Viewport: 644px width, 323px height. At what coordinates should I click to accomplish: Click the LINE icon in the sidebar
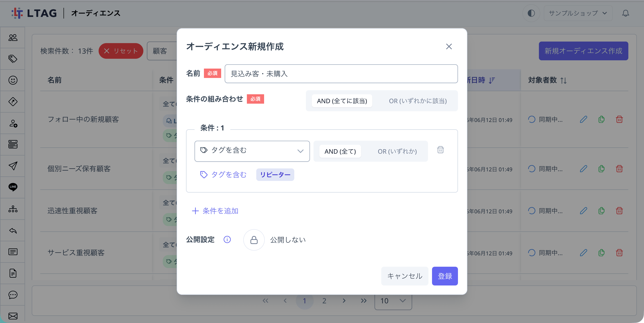13,187
